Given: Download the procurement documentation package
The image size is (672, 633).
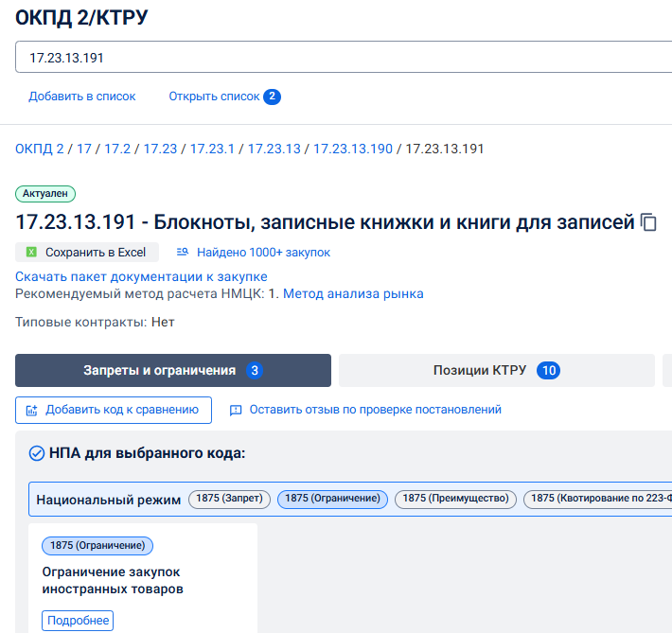Looking at the screenshot, I should [141, 276].
